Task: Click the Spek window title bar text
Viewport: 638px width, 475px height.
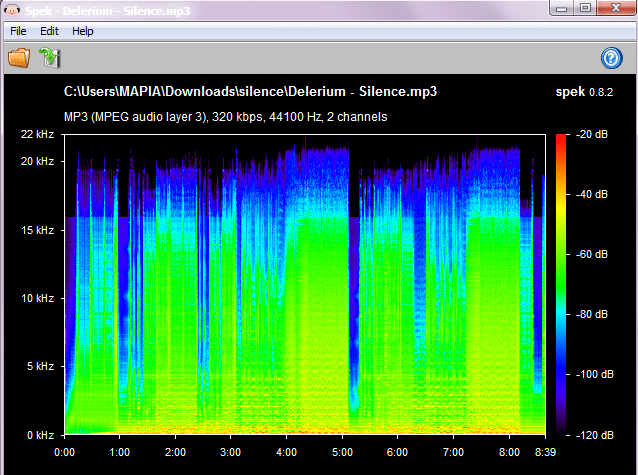Action: pos(108,11)
